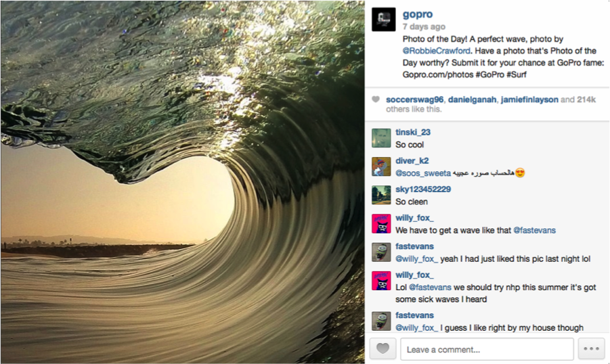Click the wave photo

tap(182, 182)
